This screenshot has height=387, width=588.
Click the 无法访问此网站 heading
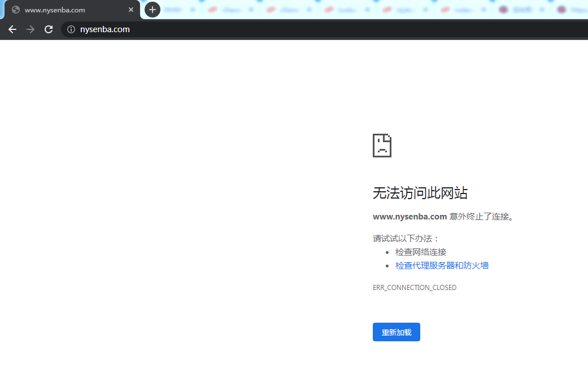(420, 193)
